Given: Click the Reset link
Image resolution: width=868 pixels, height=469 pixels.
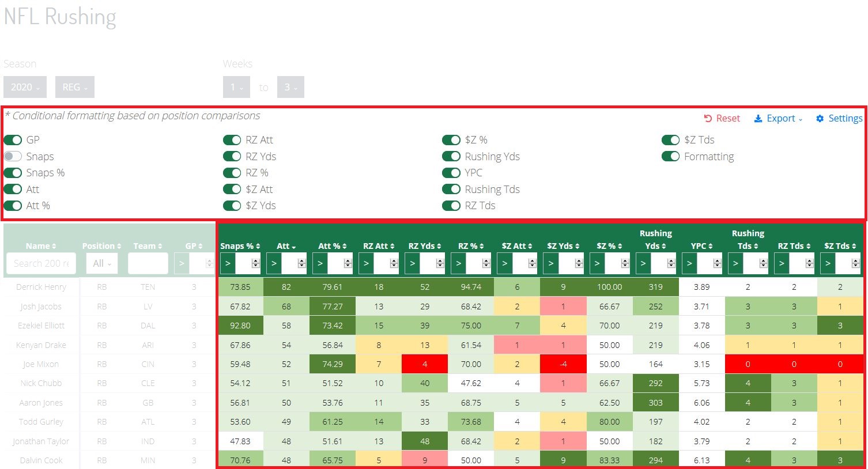Looking at the screenshot, I should pyautogui.click(x=722, y=118).
